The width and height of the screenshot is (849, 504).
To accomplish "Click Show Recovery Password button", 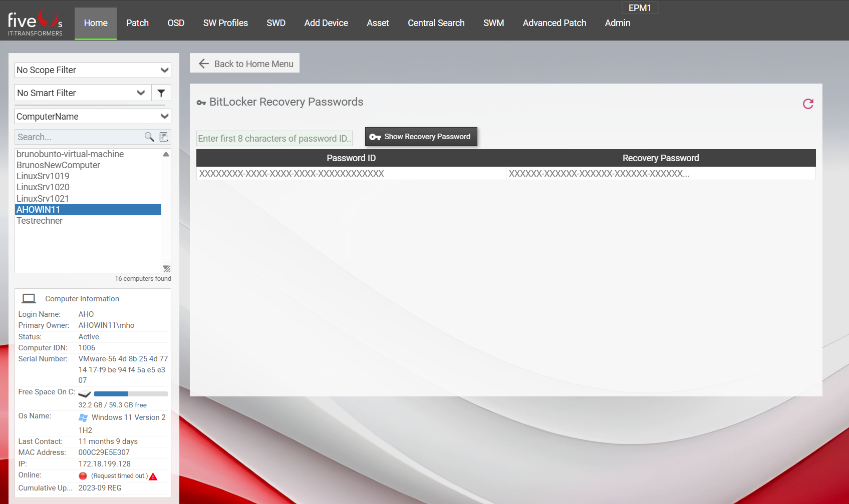I will pyautogui.click(x=421, y=137).
